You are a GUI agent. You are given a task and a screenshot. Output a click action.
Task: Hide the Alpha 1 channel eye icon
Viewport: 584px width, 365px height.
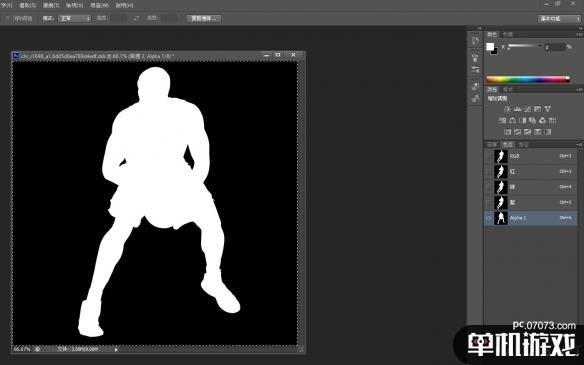(489, 218)
